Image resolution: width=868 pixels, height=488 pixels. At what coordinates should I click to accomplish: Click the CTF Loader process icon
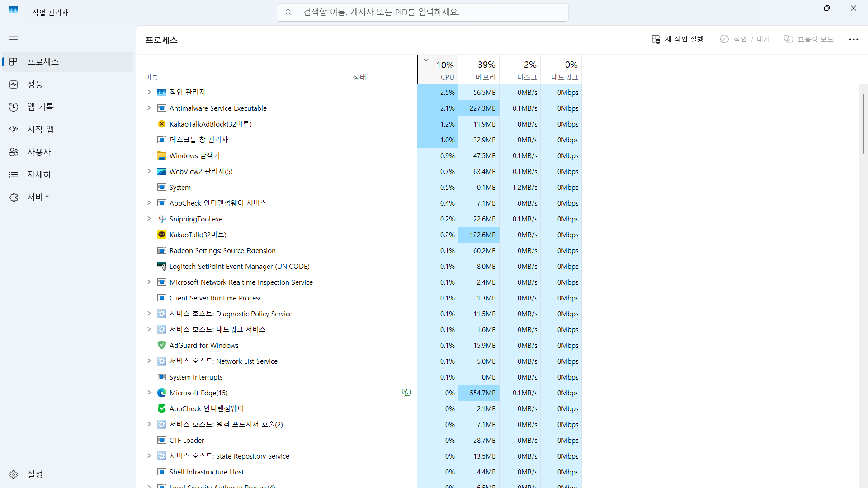point(162,440)
